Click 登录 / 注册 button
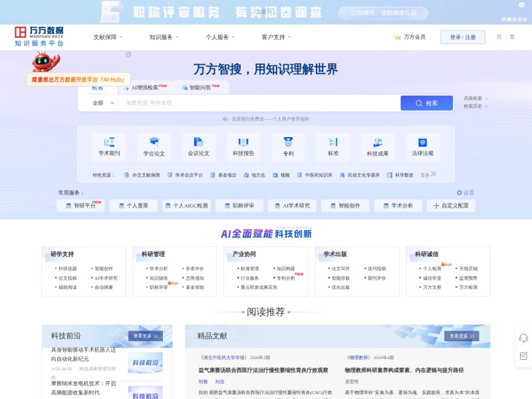 pos(462,37)
